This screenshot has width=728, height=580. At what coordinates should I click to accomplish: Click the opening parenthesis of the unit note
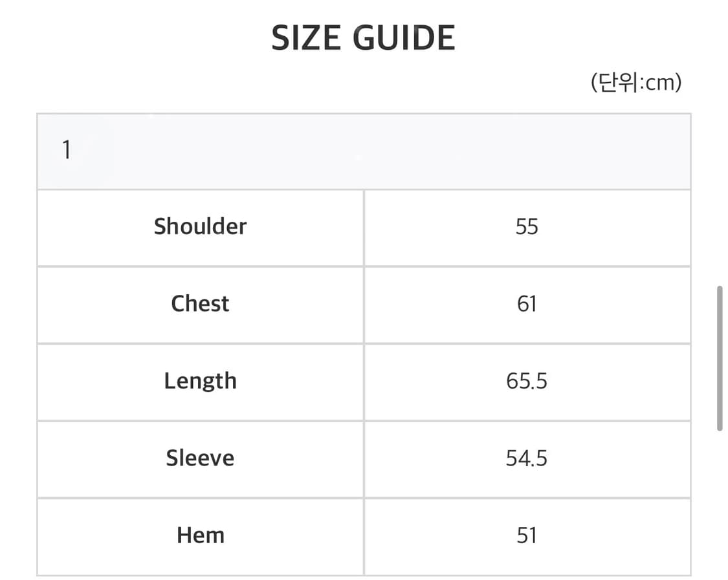pyautogui.click(x=594, y=83)
